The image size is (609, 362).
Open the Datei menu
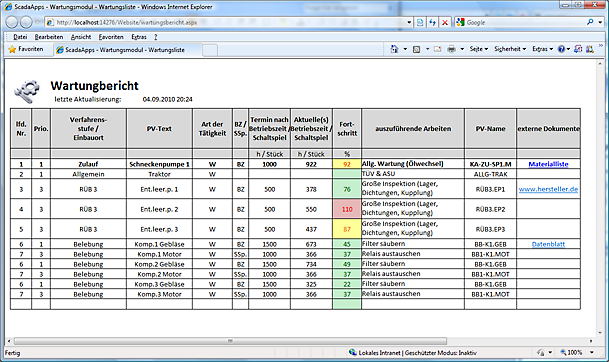click(x=20, y=37)
